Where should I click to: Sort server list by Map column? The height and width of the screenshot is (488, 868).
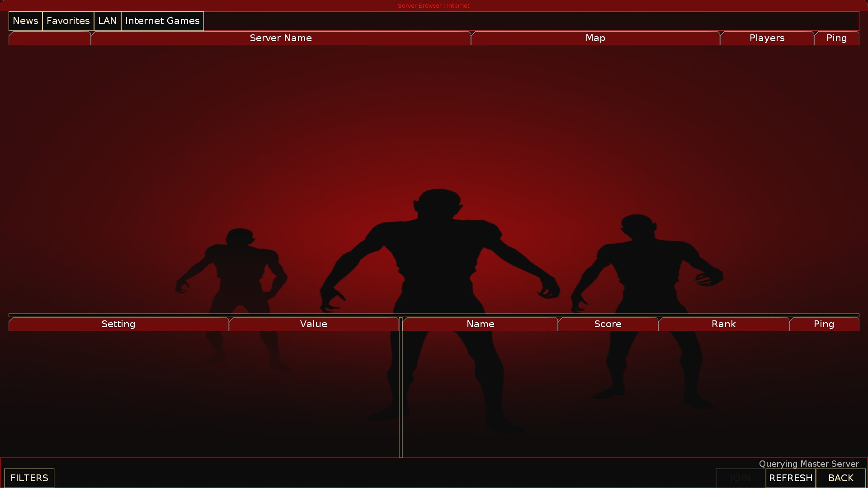[x=595, y=38]
